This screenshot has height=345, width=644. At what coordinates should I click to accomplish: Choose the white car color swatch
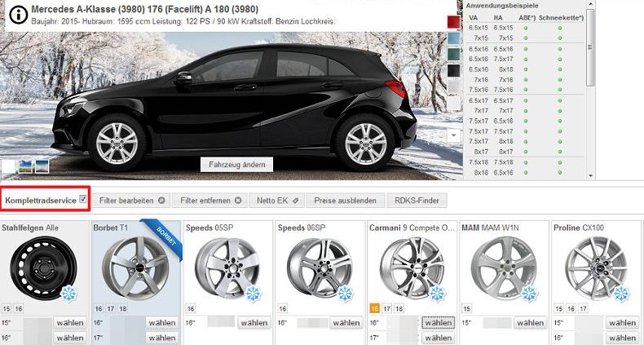tap(454, 103)
